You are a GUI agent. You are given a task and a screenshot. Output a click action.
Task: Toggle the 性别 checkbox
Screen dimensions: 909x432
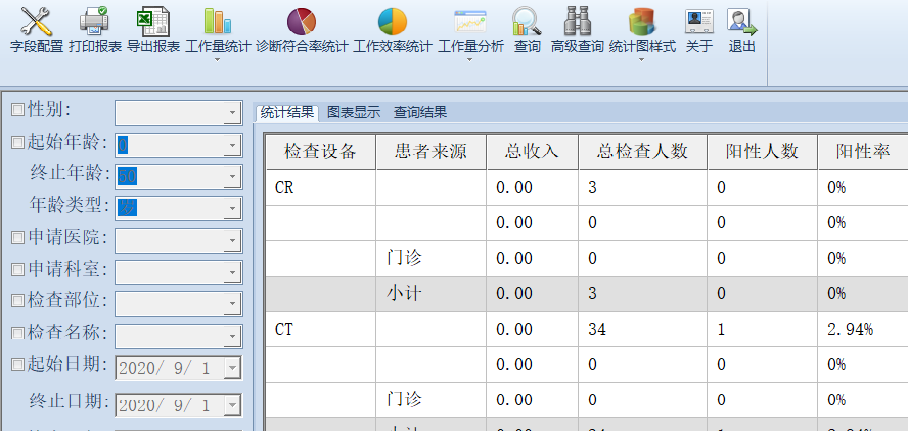click(19, 109)
